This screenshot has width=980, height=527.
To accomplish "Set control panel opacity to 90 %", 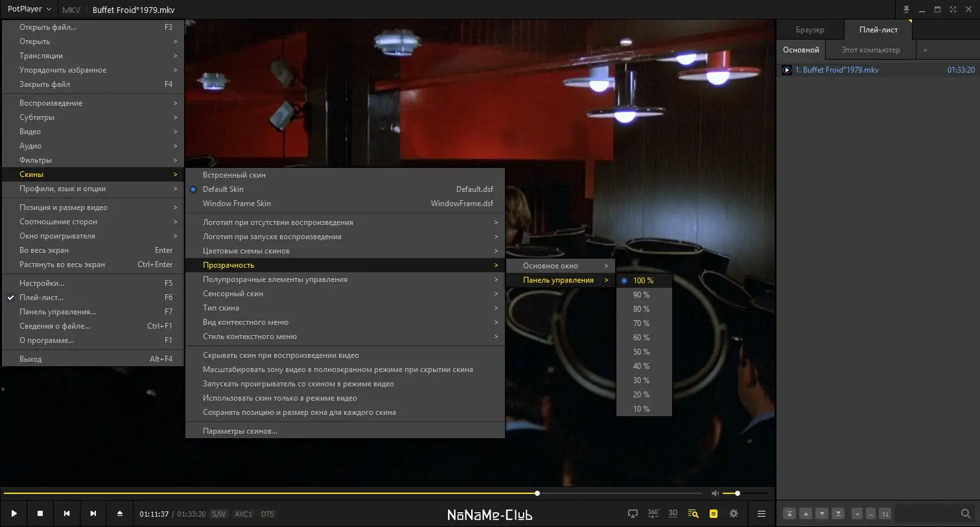I will pyautogui.click(x=644, y=295).
